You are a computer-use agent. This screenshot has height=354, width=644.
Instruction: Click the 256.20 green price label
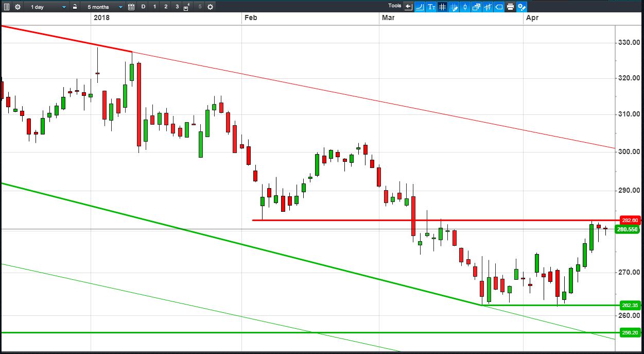(x=630, y=333)
